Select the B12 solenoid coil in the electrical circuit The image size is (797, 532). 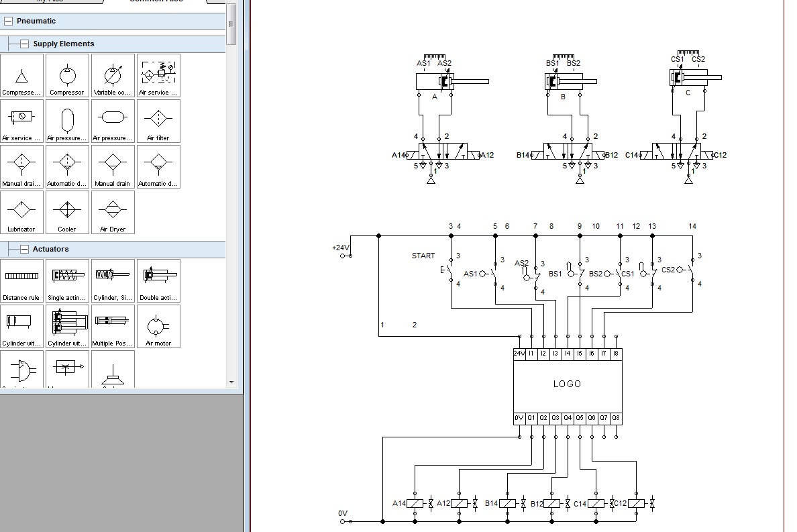coord(552,504)
